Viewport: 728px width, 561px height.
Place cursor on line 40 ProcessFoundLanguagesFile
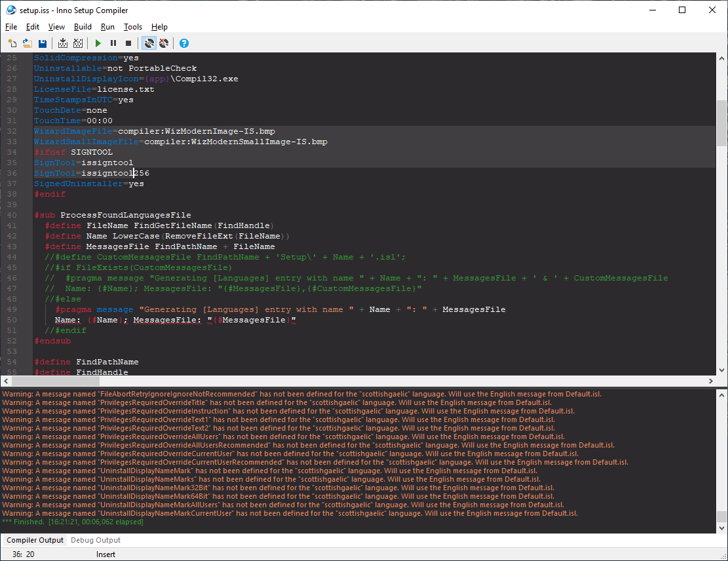(125, 215)
